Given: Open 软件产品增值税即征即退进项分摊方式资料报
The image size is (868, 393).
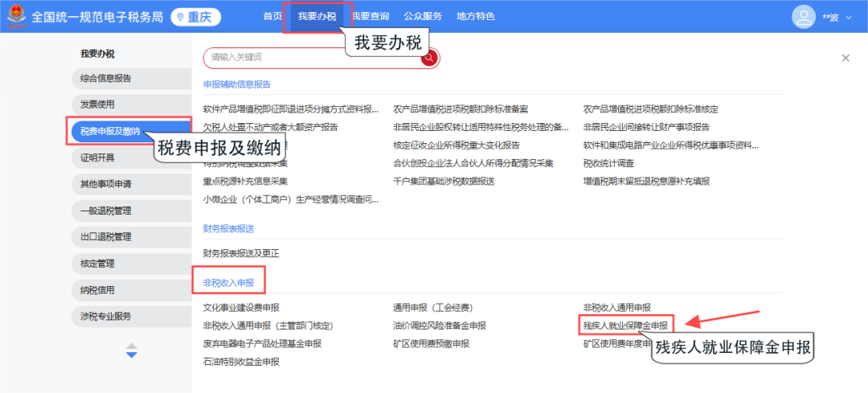Looking at the screenshot, I should (x=291, y=109).
